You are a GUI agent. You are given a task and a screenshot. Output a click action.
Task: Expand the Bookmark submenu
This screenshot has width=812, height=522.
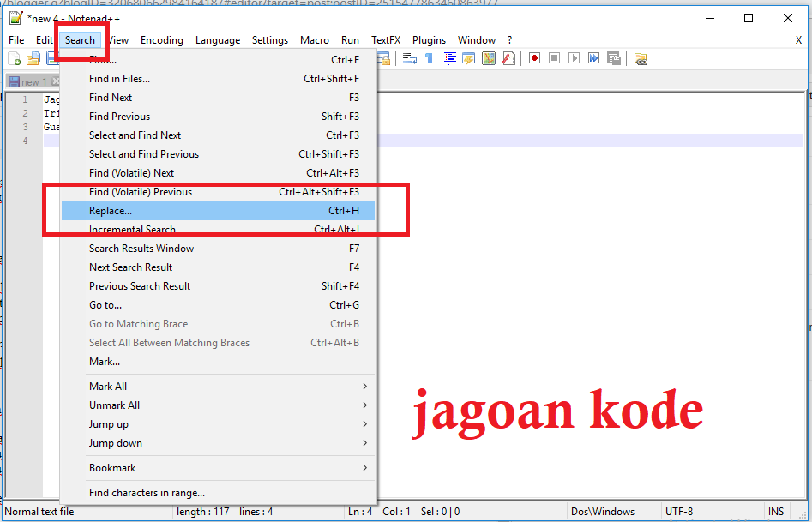tap(218, 468)
